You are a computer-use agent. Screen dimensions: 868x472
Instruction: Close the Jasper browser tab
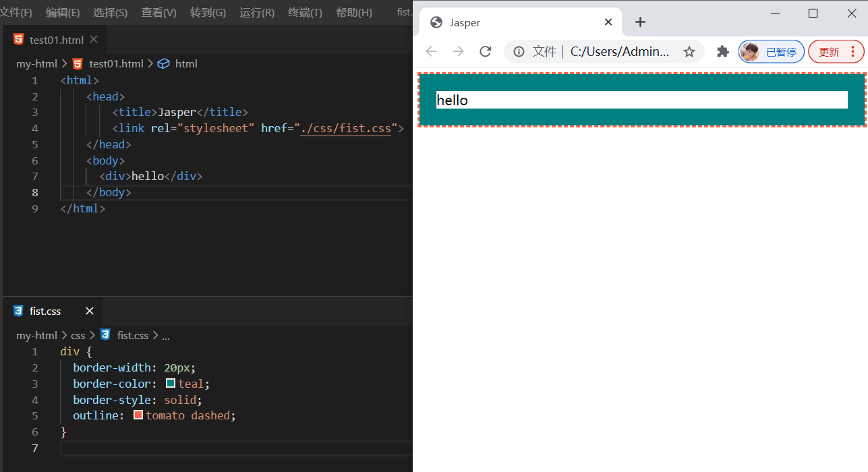608,22
